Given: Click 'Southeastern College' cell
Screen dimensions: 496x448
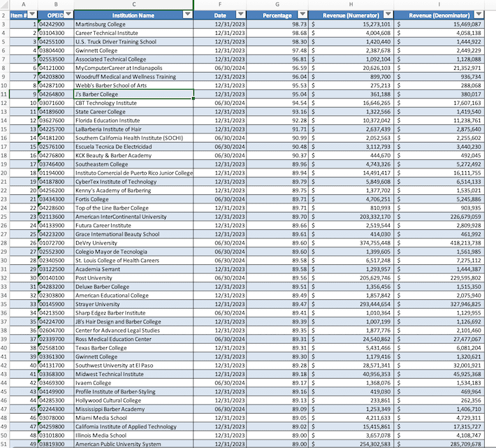Looking at the screenshot, I should (133, 164).
